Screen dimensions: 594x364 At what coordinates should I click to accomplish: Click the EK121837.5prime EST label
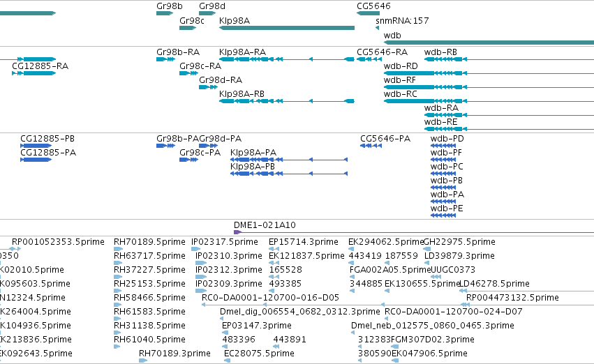click(306, 256)
